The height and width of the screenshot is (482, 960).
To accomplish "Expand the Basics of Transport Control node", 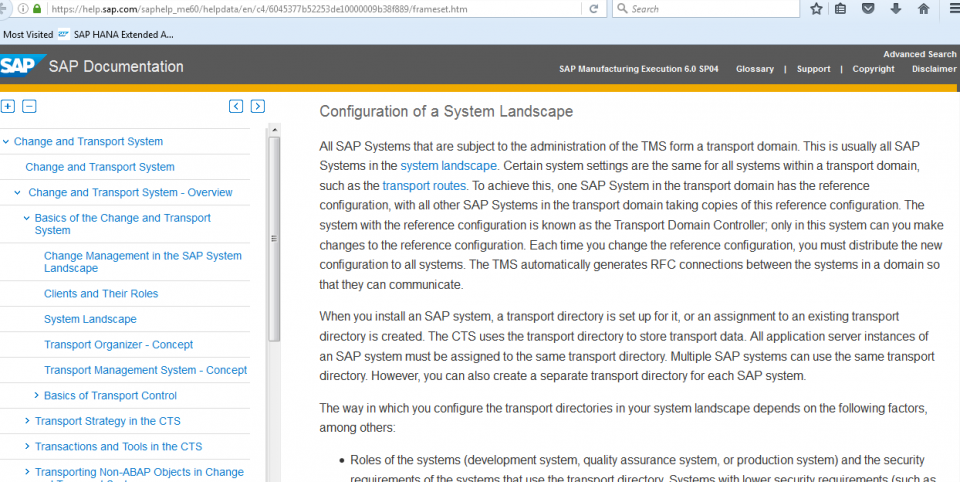I will 37,396.
